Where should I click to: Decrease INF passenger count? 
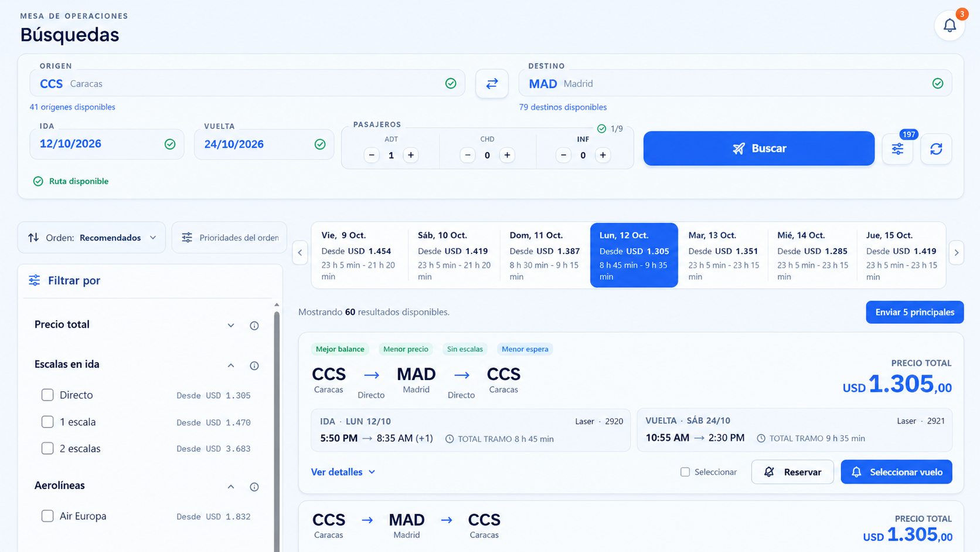click(x=563, y=155)
